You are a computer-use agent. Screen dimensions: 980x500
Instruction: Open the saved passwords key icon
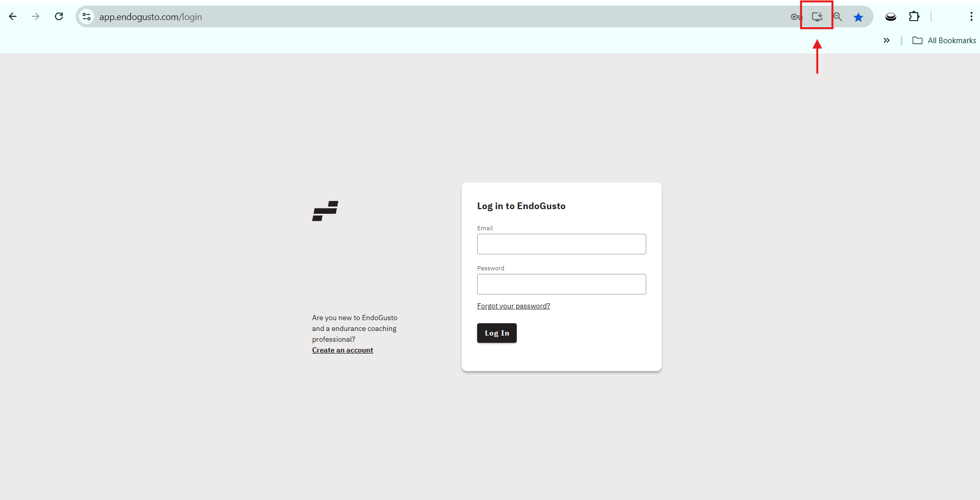point(796,17)
